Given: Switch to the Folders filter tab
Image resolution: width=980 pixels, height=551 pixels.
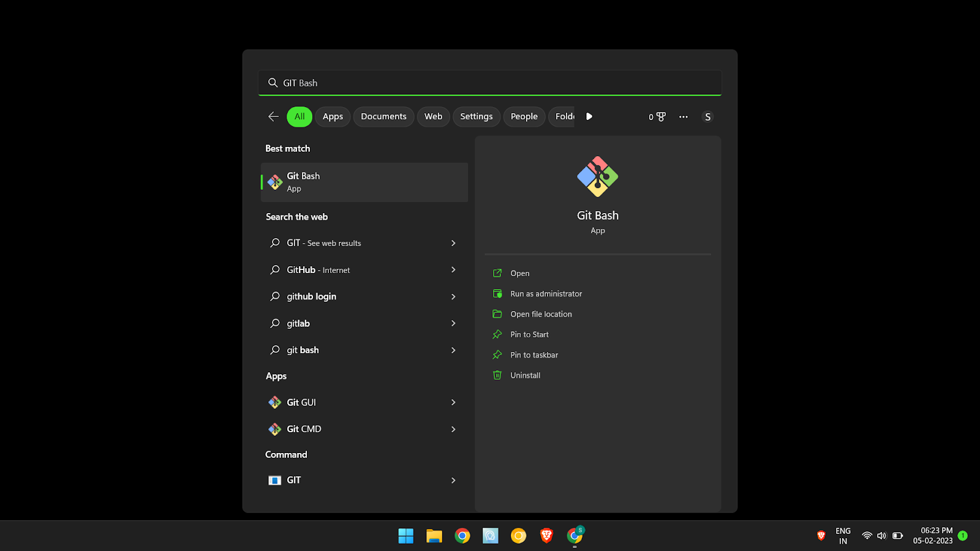Looking at the screenshot, I should pos(562,116).
